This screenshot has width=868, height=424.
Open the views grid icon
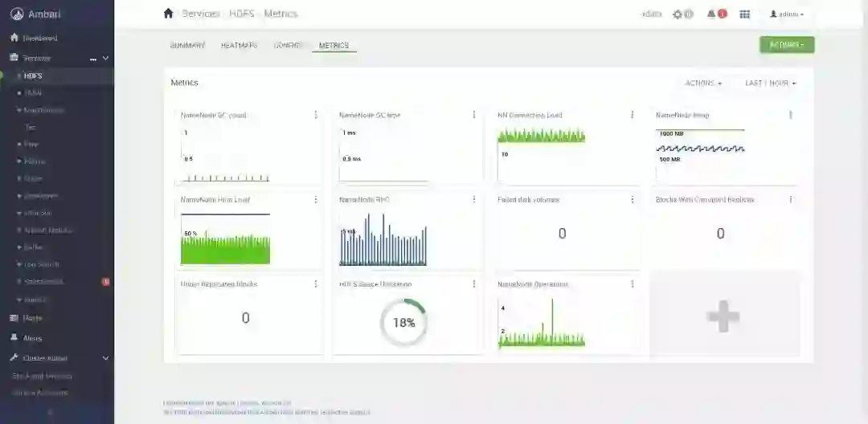pos(744,14)
